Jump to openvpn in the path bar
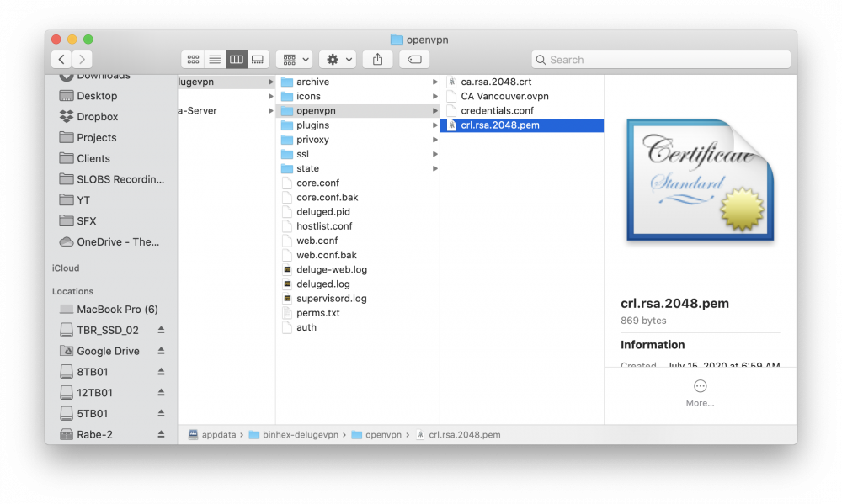The width and height of the screenshot is (842, 504). pyautogui.click(x=376, y=435)
